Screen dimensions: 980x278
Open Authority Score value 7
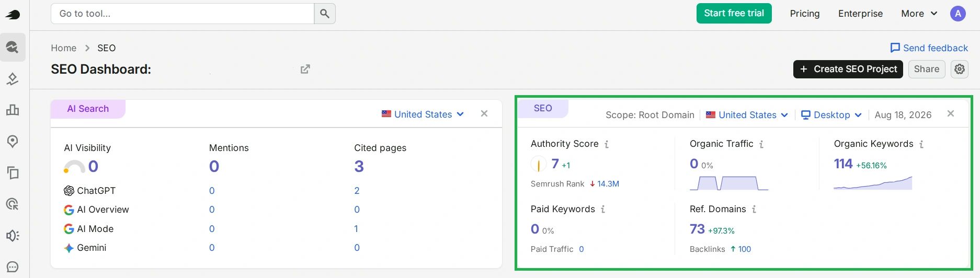[555, 164]
